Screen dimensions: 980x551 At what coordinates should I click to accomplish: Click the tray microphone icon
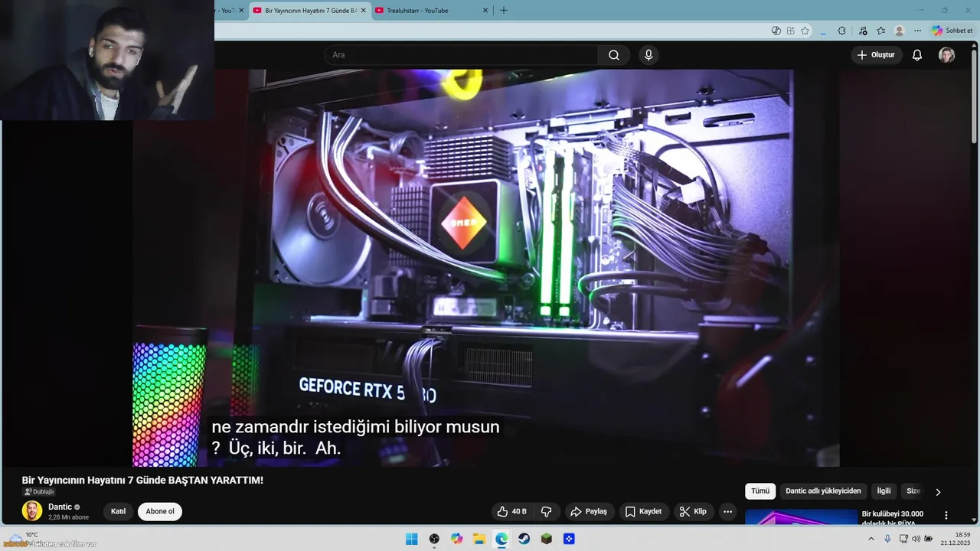(887, 539)
